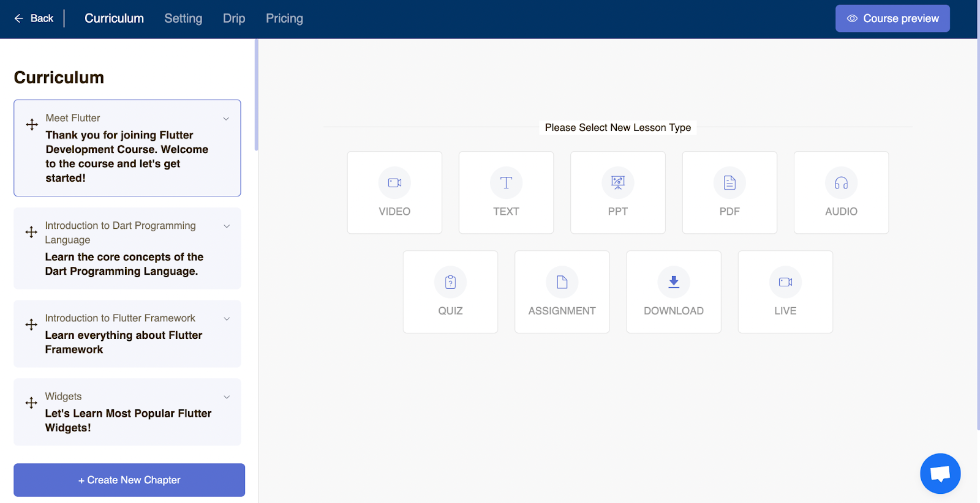Image resolution: width=980 pixels, height=503 pixels.
Task: Open the chat support bubble
Action: point(940,474)
